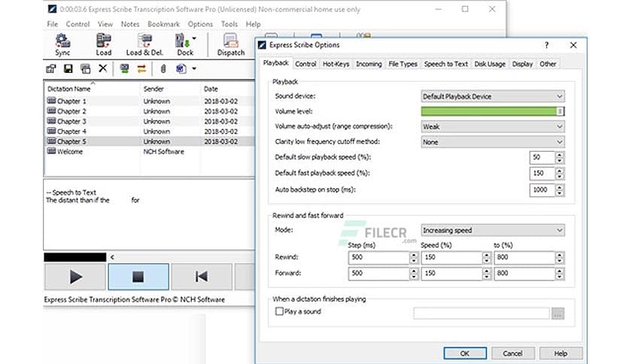This screenshot has width=629, height=364.
Task: Sort list by Dictation Name column header
Action: pyautogui.click(x=92, y=89)
